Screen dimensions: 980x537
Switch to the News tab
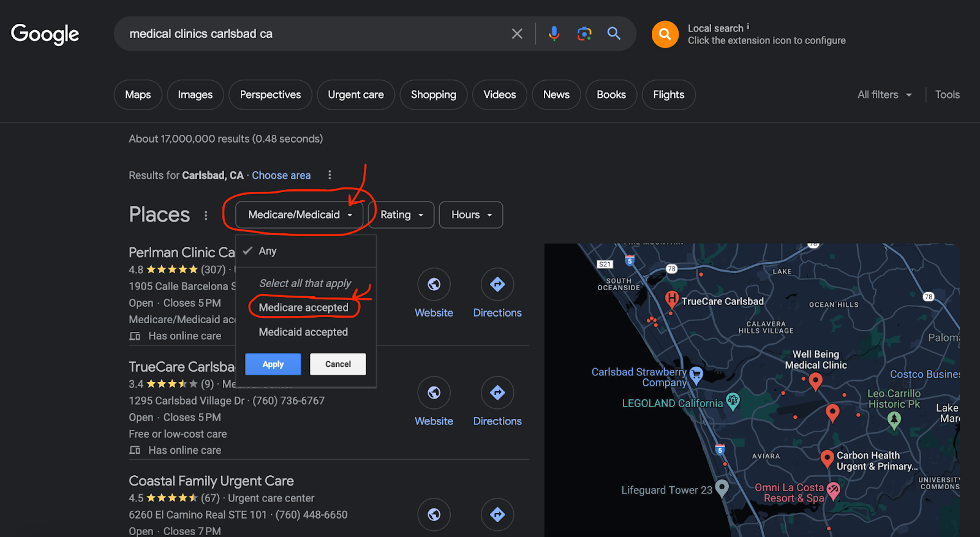coord(556,95)
